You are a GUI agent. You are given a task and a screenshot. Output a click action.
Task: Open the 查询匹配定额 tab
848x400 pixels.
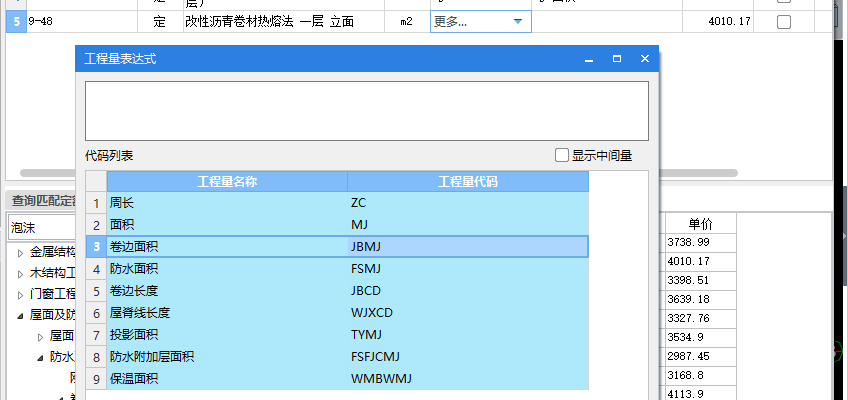[x=42, y=202]
